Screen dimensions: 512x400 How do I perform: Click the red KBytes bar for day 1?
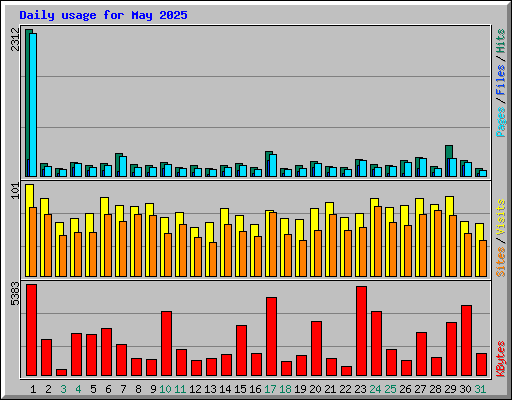pyautogui.click(x=31, y=330)
